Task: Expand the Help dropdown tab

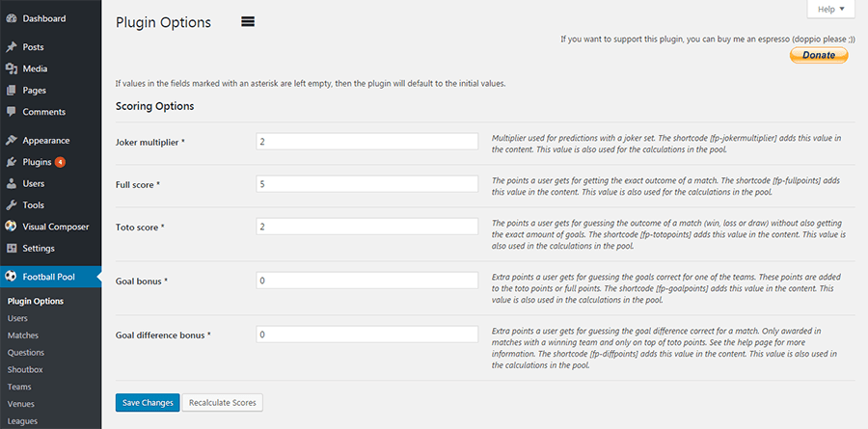Action: [x=831, y=9]
